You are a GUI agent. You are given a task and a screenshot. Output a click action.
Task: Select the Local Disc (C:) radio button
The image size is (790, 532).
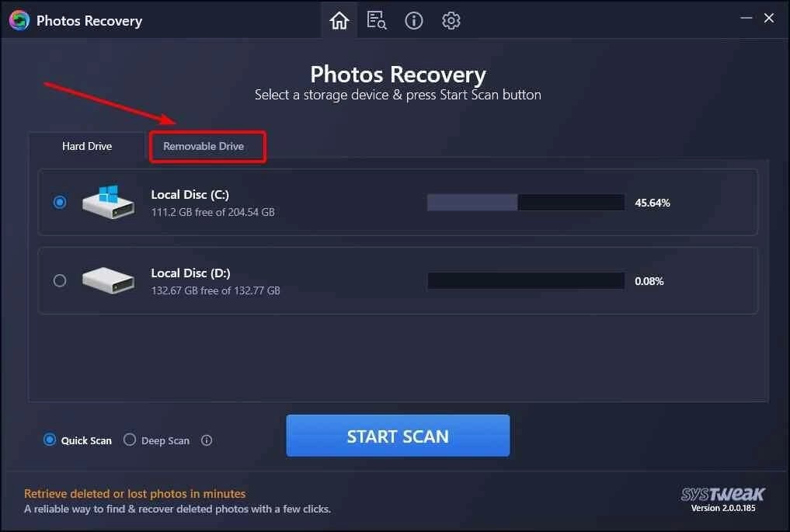(x=60, y=202)
